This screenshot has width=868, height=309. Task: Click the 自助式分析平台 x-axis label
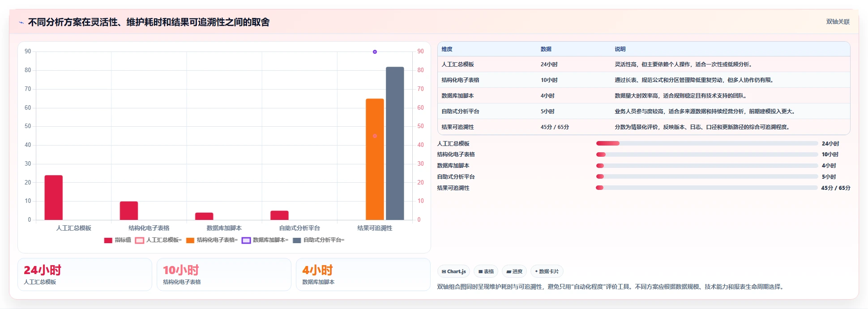299,228
